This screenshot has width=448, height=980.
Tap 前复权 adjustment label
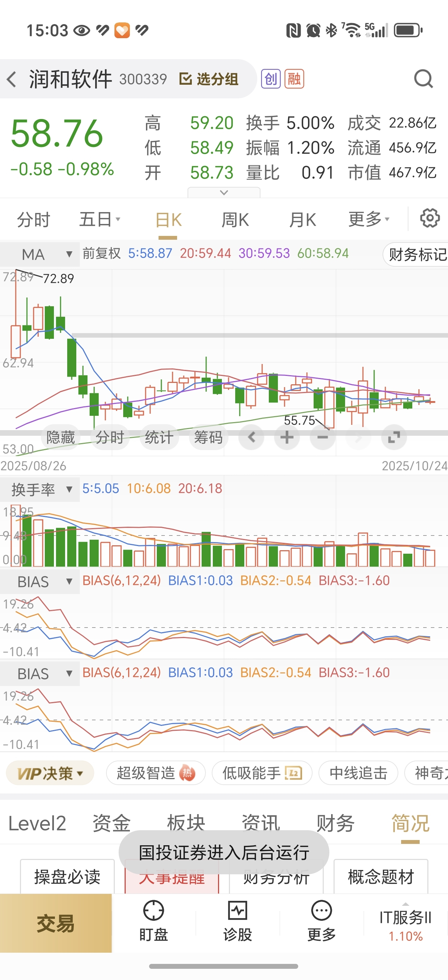point(101,253)
